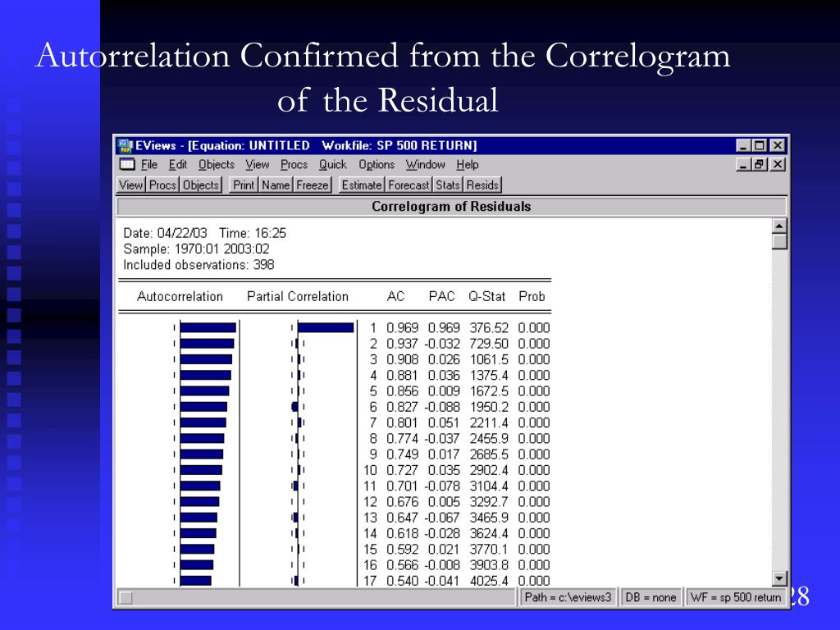Click the Q-Stat column header
Viewport: 840px width, 630px height.
[486, 296]
